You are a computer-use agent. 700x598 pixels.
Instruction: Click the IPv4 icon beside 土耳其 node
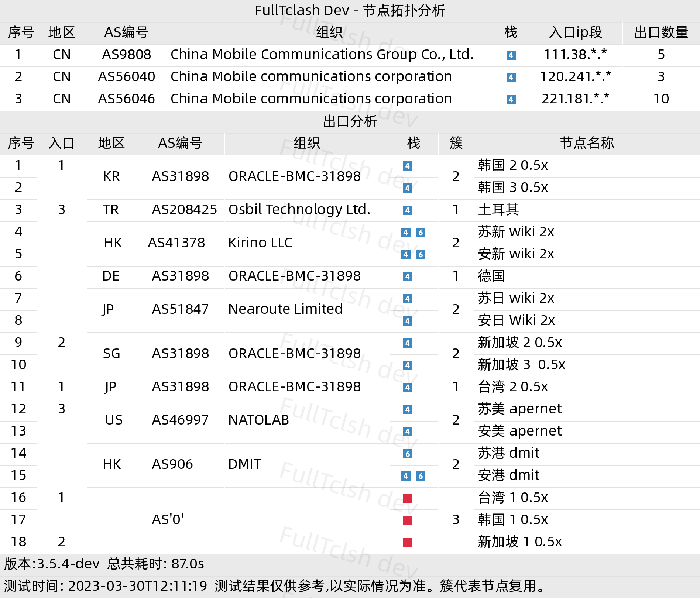click(407, 210)
